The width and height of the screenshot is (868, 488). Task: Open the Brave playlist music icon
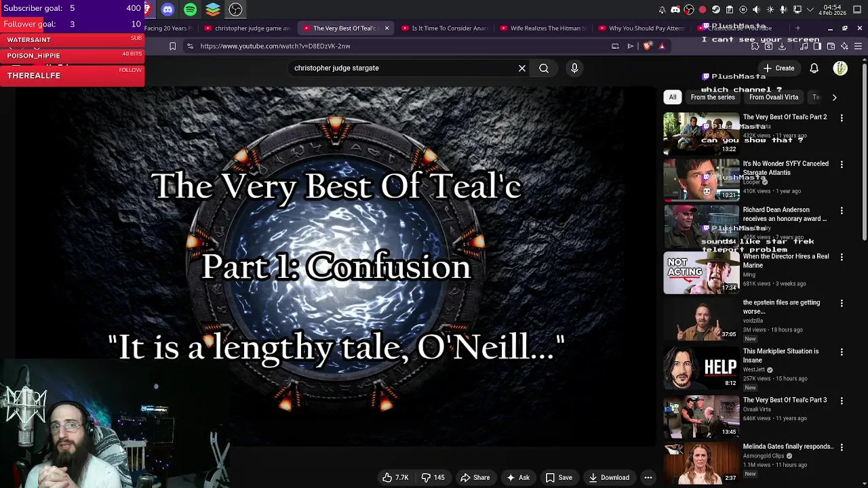pyautogui.click(x=804, y=46)
